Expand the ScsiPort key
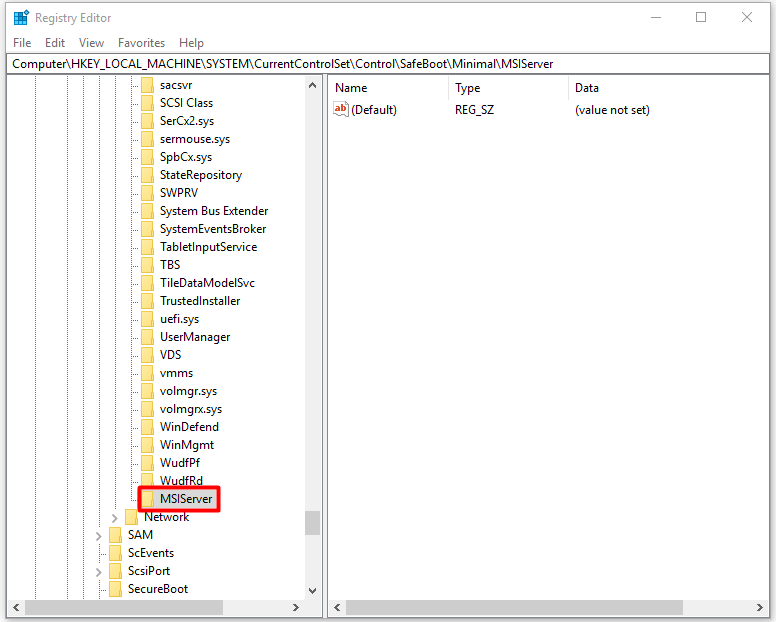 coord(98,572)
